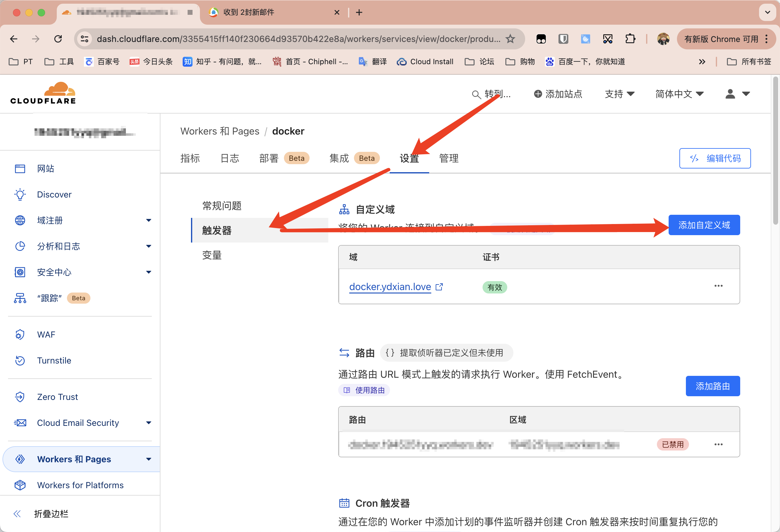Open the user account menu
780x532 pixels.
[x=738, y=94]
